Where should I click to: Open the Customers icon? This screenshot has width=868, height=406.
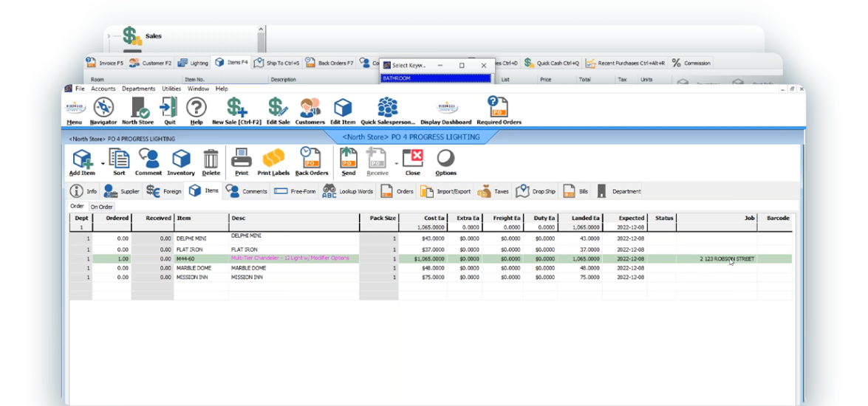pos(310,111)
